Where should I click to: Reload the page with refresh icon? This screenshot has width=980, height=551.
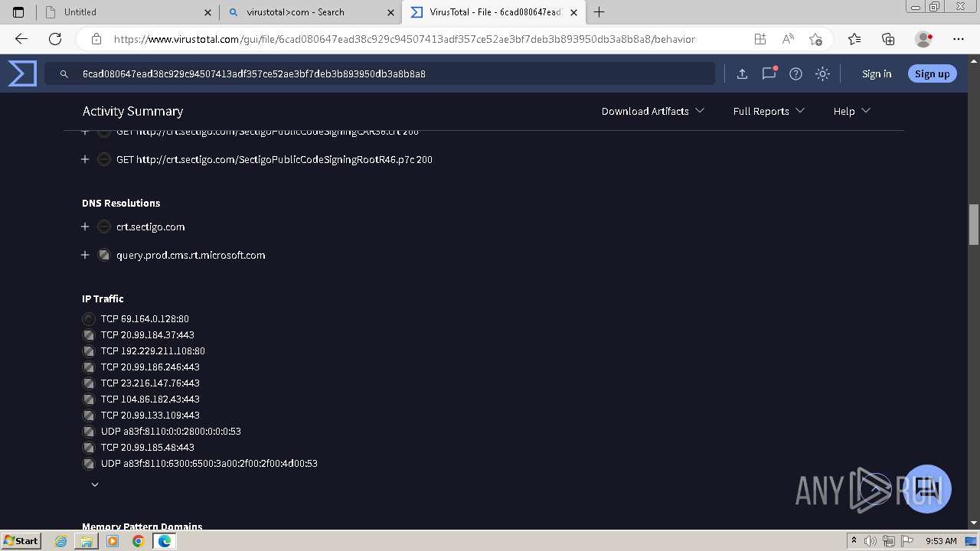pyautogui.click(x=55, y=39)
